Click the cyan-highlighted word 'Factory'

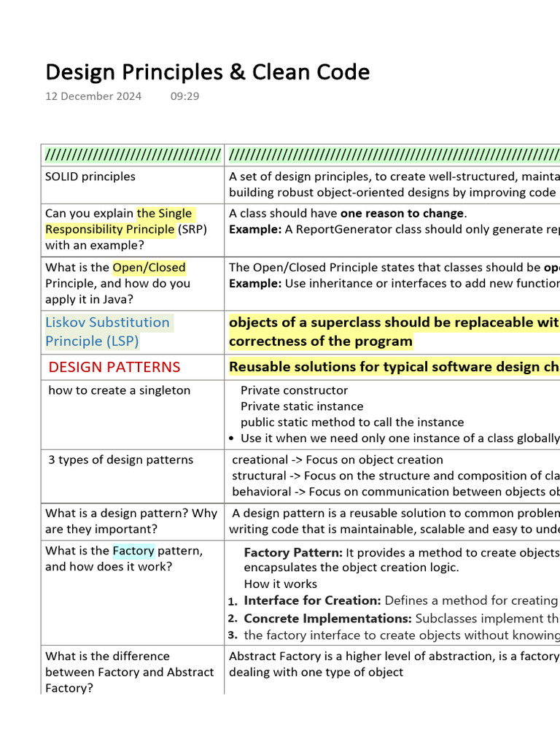coord(133,551)
